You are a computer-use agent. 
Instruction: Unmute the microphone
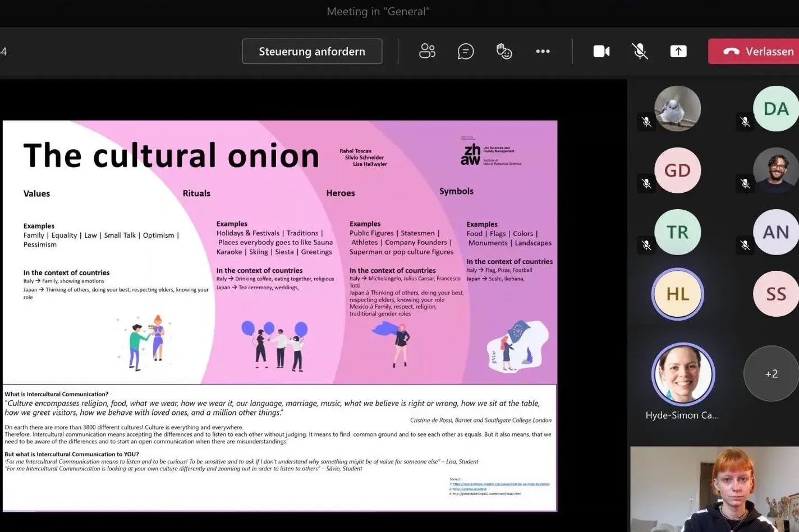click(640, 52)
